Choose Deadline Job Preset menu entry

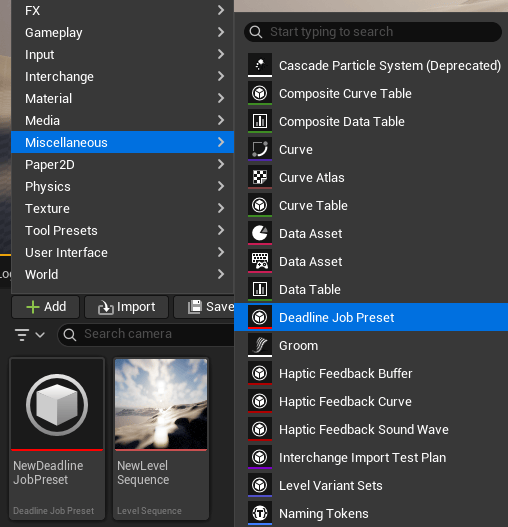point(371,317)
